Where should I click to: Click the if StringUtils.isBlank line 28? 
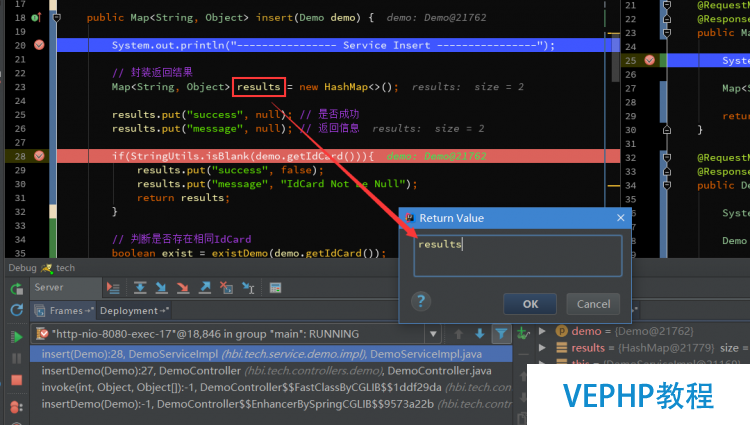(x=243, y=156)
